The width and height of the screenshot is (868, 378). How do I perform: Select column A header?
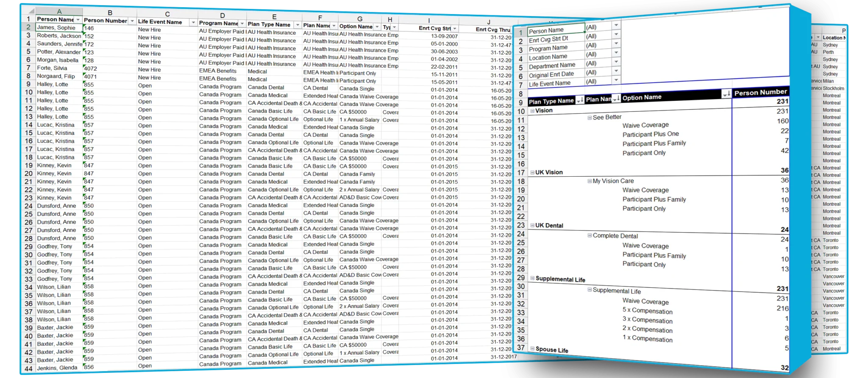click(59, 11)
